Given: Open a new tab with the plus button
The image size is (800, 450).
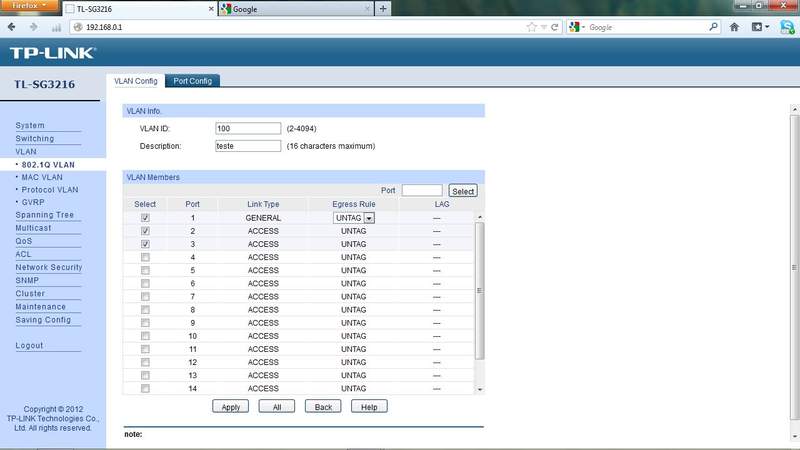Looking at the screenshot, I should pos(383,8).
